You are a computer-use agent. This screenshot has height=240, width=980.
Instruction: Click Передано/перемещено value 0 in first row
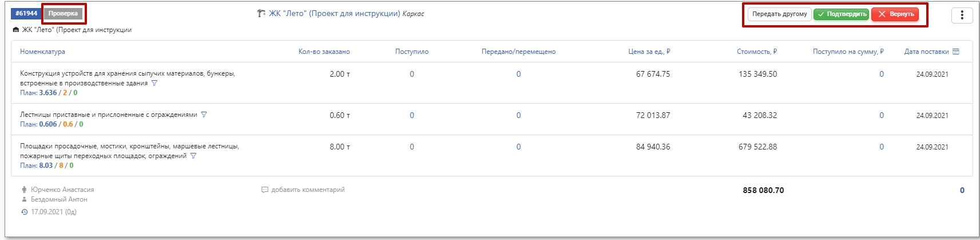pyautogui.click(x=518, y=74)
